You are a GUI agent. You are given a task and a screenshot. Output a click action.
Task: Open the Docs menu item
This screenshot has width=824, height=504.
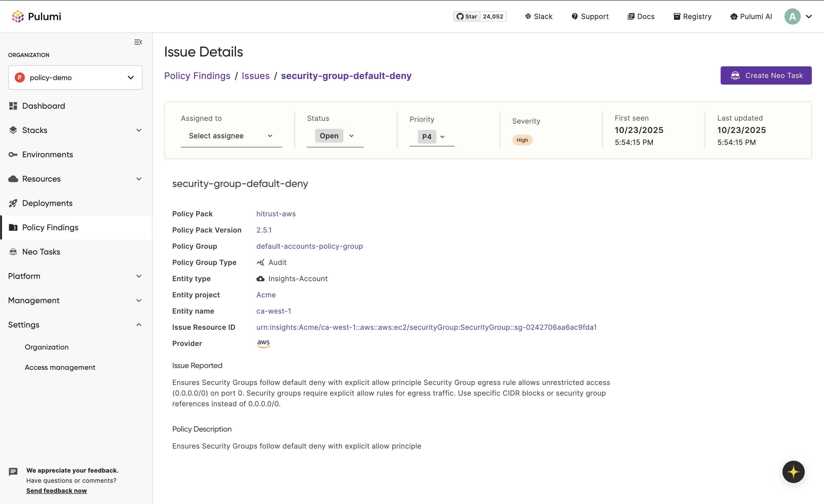(x=641, y=16)
